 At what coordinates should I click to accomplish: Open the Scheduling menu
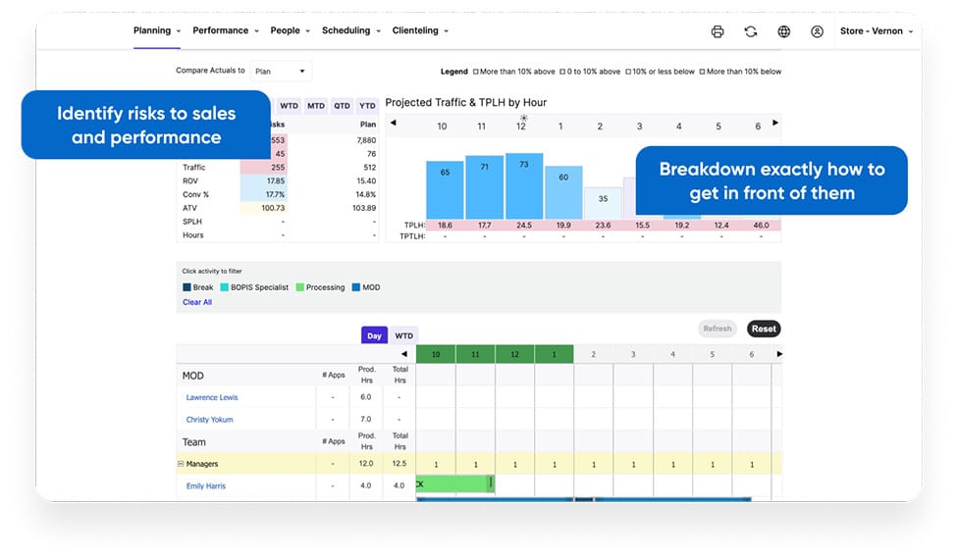point(351,30)
